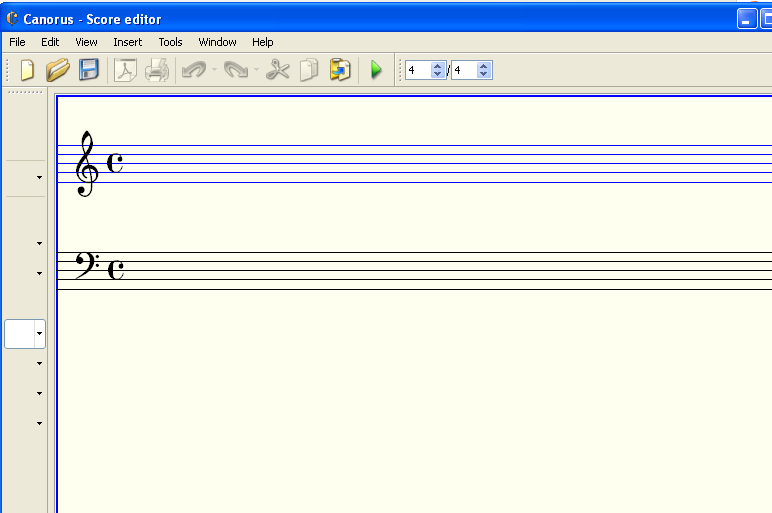Open the redo history dropdown arrow
Viewport: 772px width, 513px height.
pos(257,70)
